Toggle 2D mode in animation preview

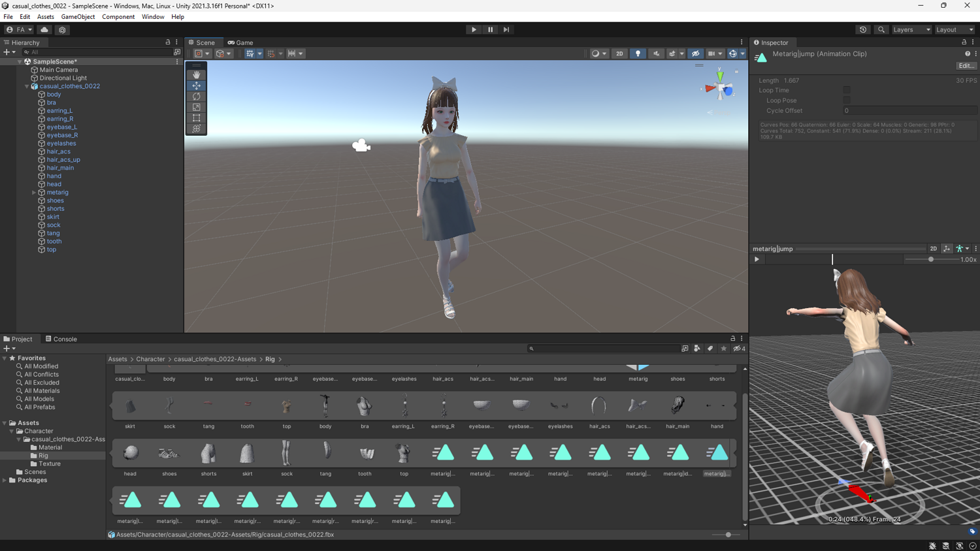pyautogui.click(x=934, y=249)
